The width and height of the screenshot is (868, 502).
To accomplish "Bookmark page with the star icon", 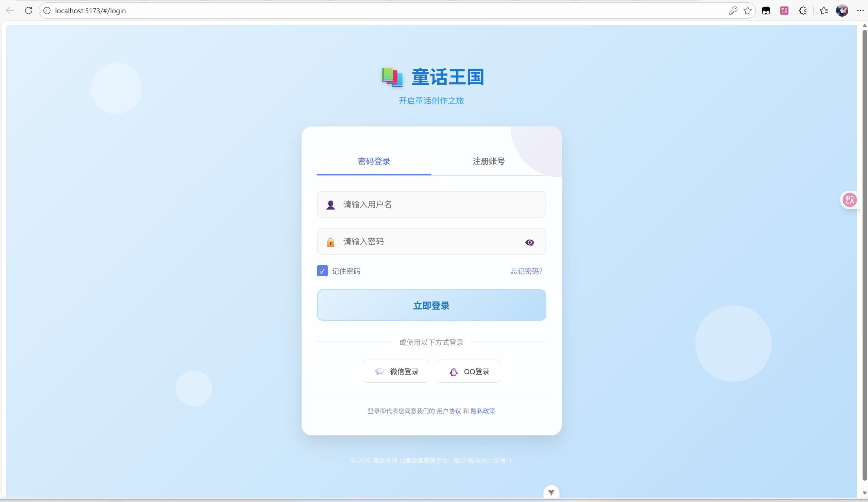I will tap(747, 11).
